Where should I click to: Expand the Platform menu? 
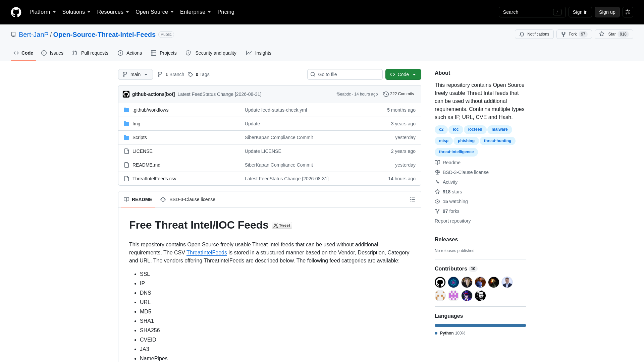43,12
